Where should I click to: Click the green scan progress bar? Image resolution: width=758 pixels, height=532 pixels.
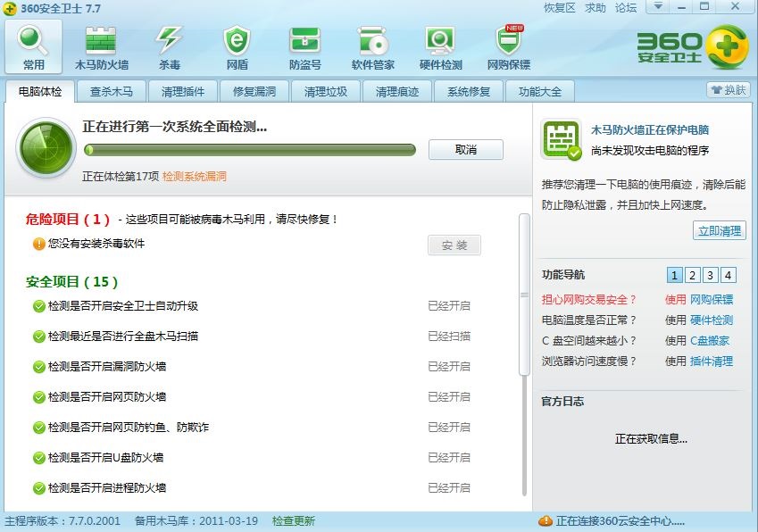point(250,150)
